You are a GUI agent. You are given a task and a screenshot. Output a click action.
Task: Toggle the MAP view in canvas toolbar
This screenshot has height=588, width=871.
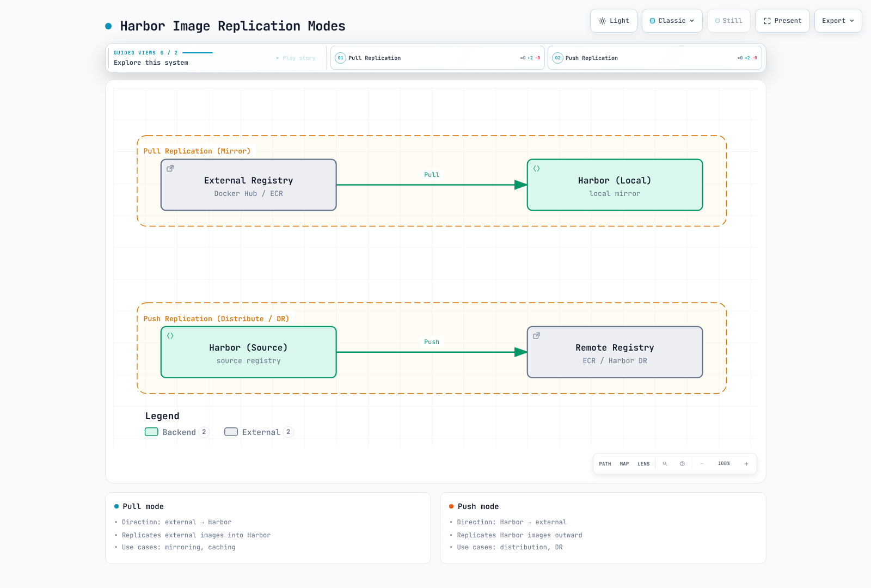coord(624,464)
